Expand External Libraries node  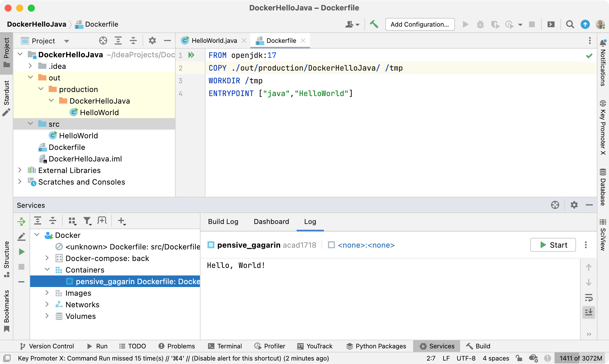[20, 170]
